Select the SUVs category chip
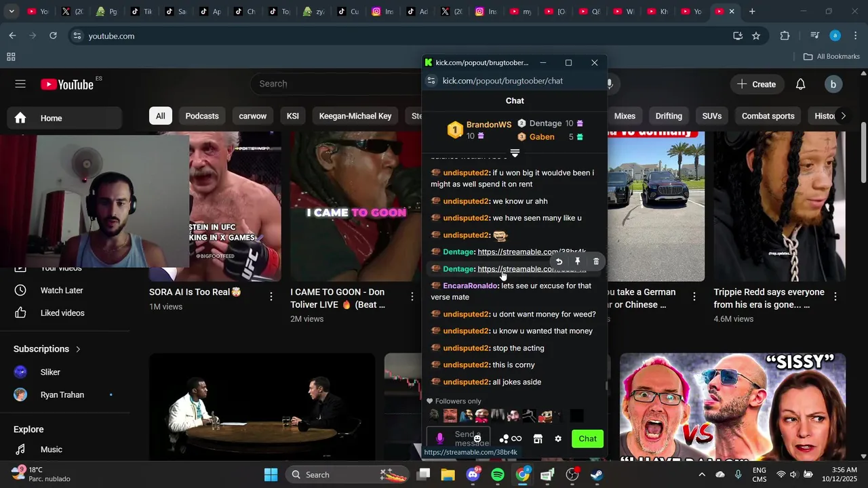The image size is (868, 488). click(712, 116)
